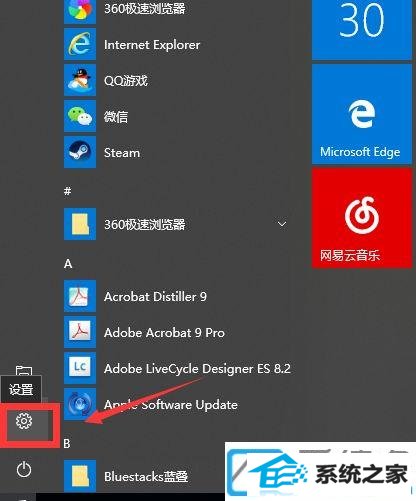Open the 网易云音乐 red tile
The width and height of the screenshot is (416, 501).
(362, 218)
